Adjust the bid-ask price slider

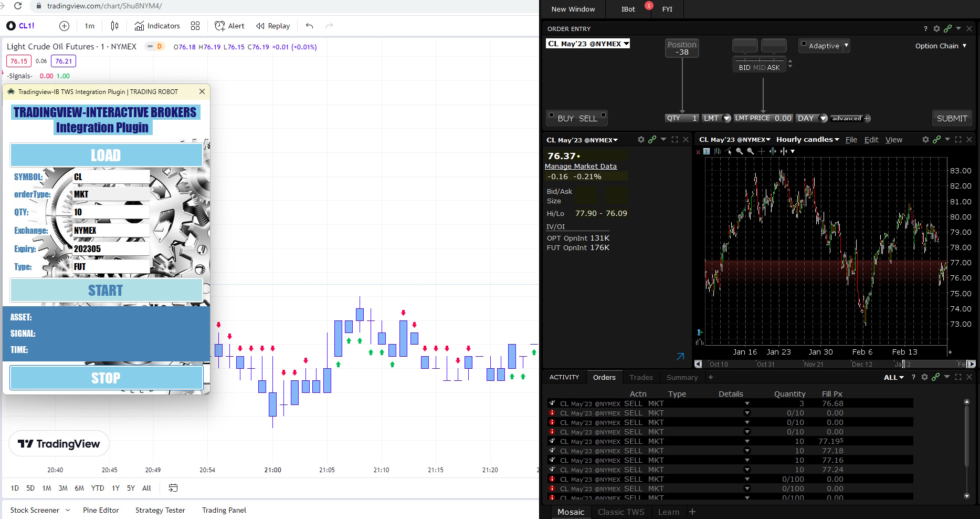(760, 60)
